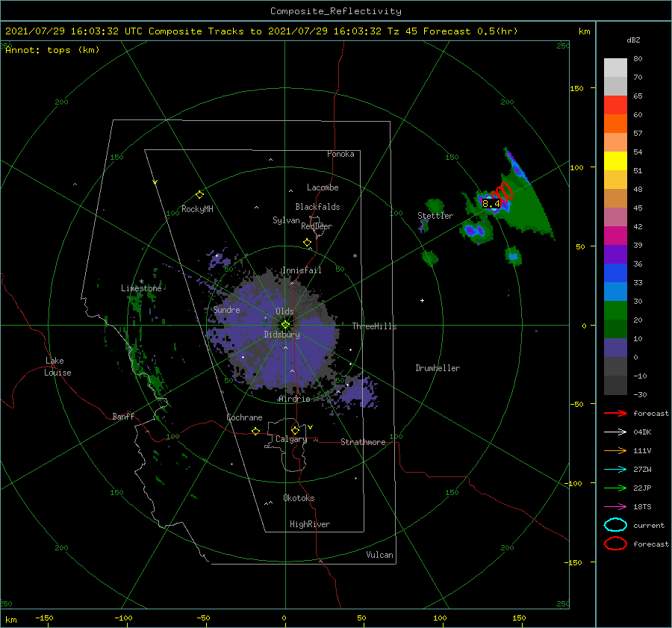Click the UTC Composite Tracks timestamp header

(261, 31)
